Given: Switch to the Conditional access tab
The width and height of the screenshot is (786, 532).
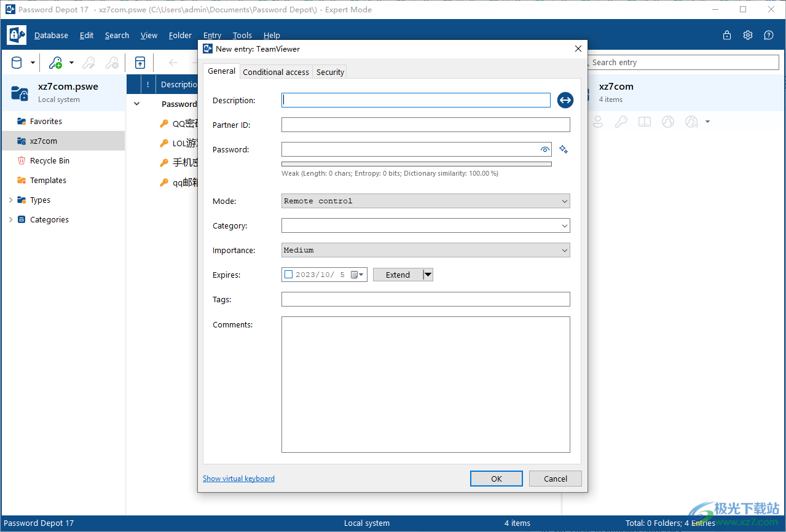Looking at the screenshot, I should [x=276, y=72].
